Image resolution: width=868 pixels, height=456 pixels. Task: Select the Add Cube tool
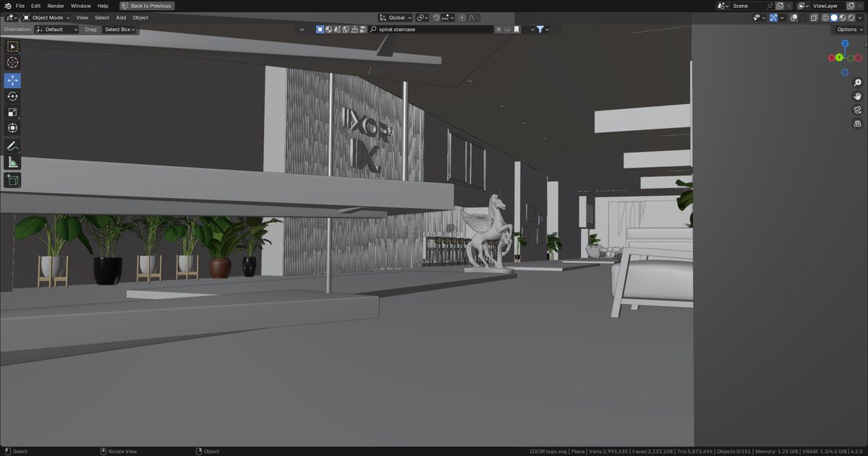click(12, 179)
